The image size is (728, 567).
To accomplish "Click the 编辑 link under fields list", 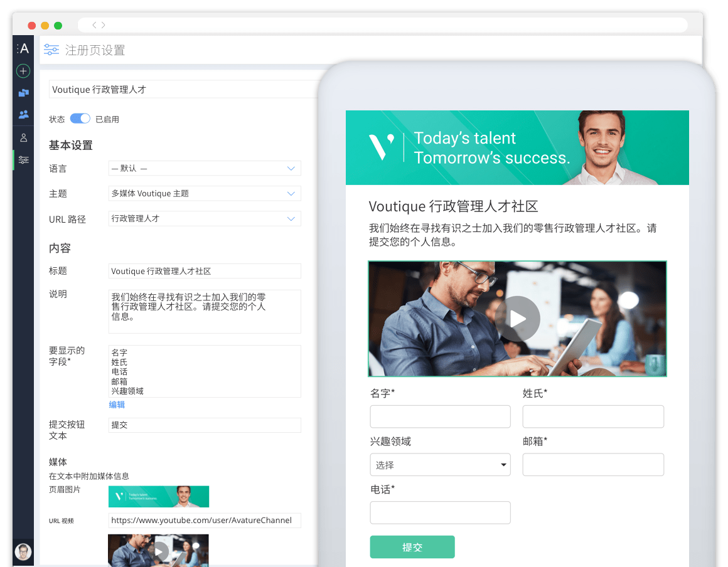I will (x=117, y=405).
